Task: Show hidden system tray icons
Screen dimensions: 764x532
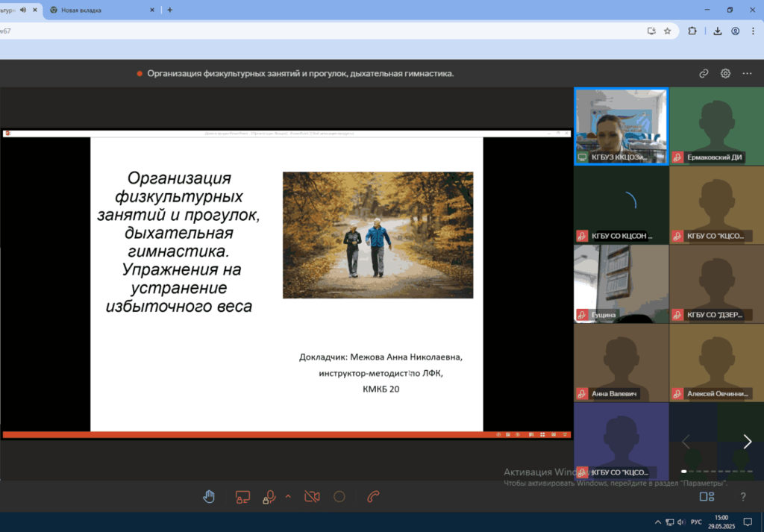Action: (x=658, y=522)
